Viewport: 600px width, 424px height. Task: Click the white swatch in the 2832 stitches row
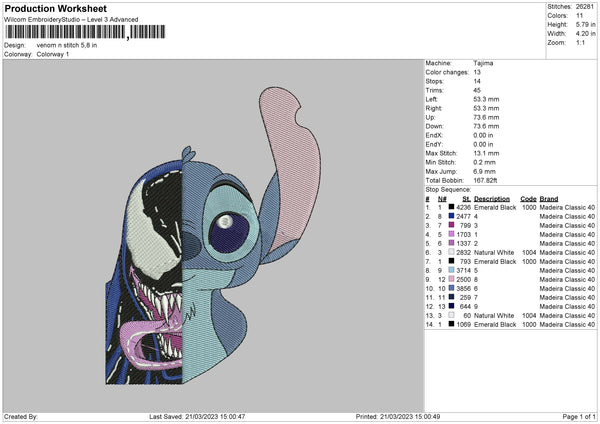click(452, 252)
